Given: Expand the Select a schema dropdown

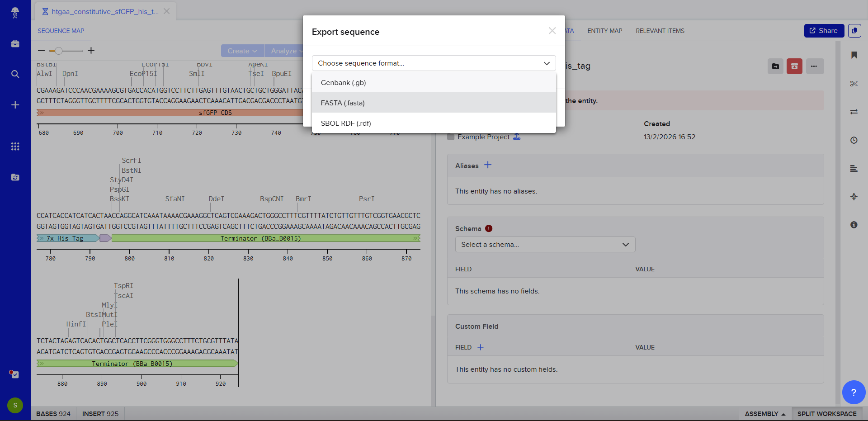Looking at the screenshot, I should pyautogui.click(x=545, y=245).
